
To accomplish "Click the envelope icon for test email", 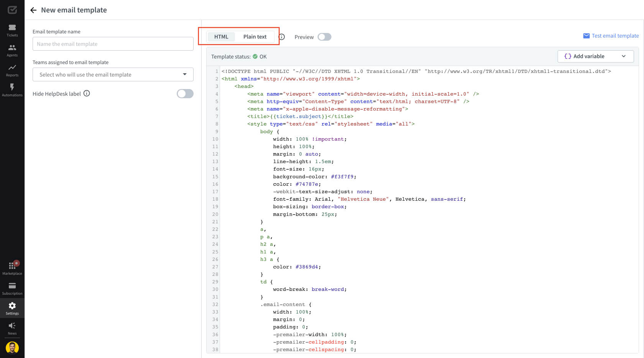I will tap(586, 36).
